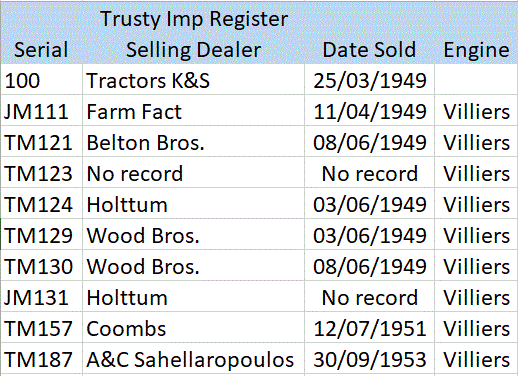Screen dimensions: 518x376
Task: Select the cell with serial 100
Action: coord(41,80)
